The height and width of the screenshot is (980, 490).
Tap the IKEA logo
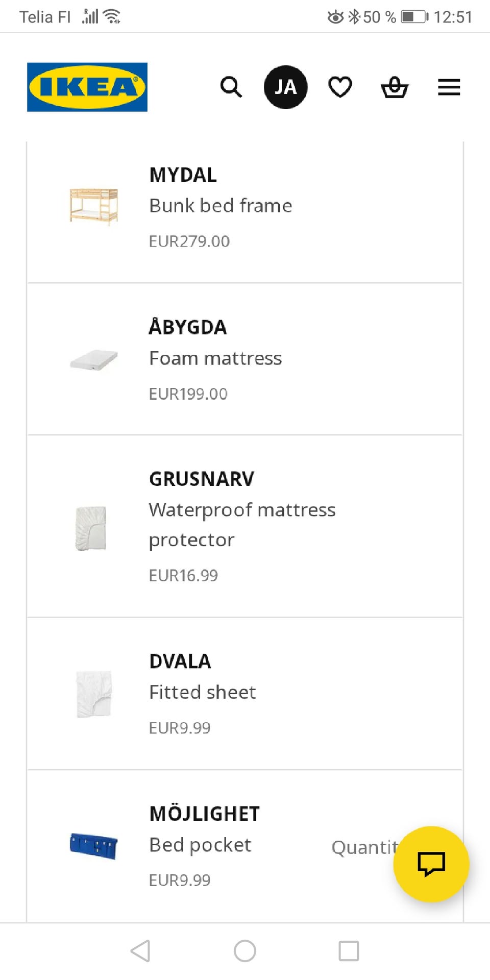(x=87, y=87)
